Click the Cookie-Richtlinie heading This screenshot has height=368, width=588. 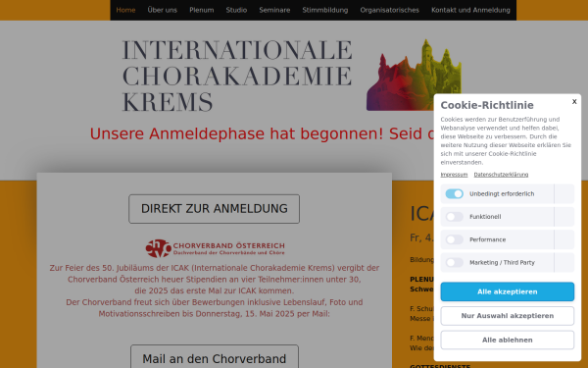pyautogui.click(x=487, y=105)
